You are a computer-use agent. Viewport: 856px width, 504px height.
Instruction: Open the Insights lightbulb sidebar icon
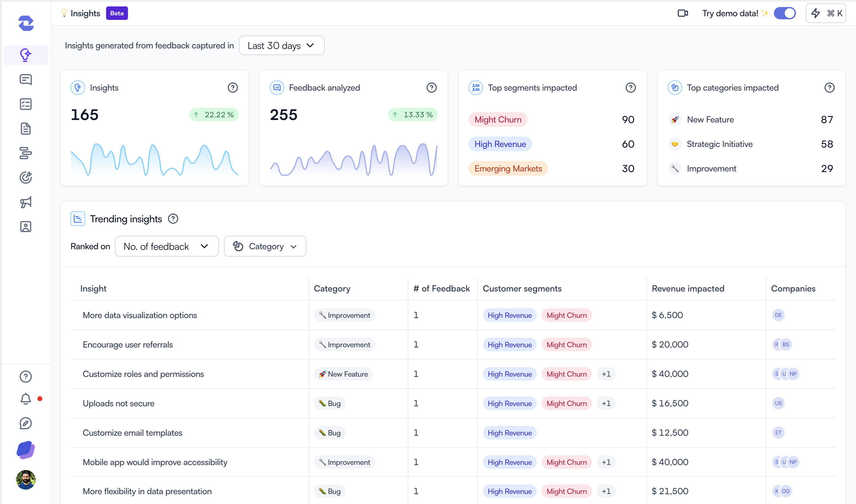(x=25, y=55)
